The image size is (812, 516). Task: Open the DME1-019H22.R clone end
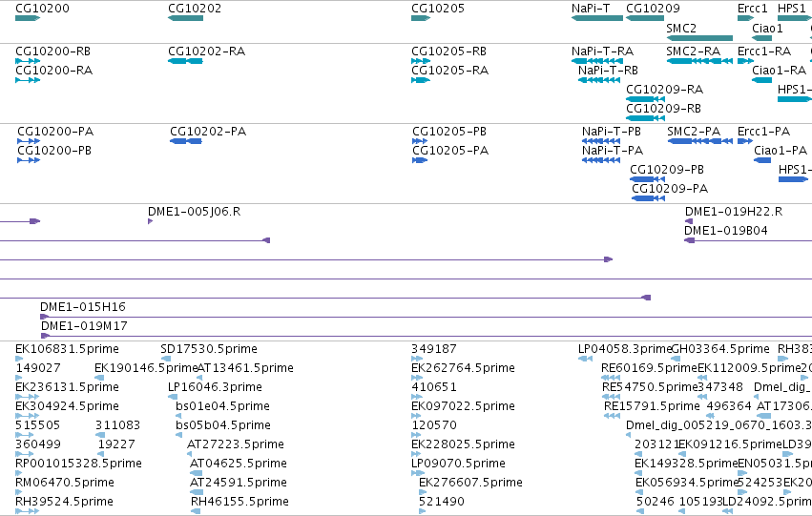[x=689, y=221]
